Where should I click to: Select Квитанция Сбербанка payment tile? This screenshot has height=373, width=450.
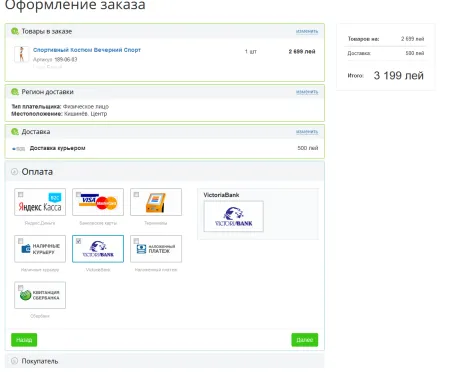tap(40, 295)
